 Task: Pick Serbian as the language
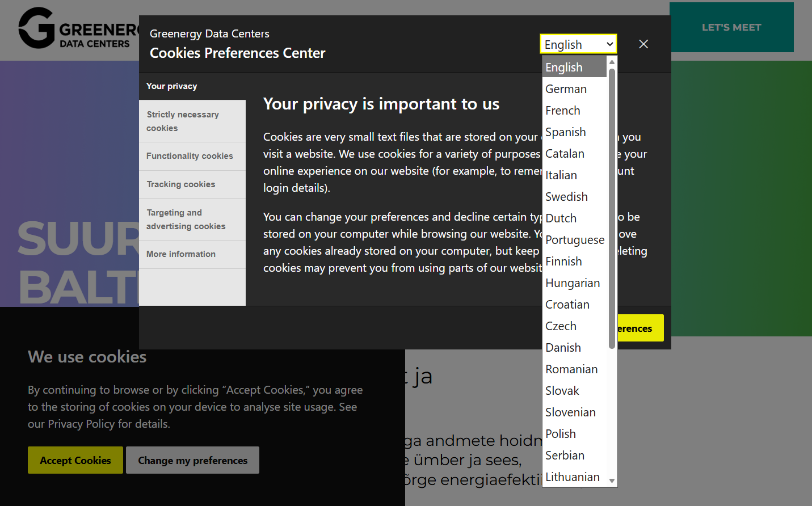point(575,456)
